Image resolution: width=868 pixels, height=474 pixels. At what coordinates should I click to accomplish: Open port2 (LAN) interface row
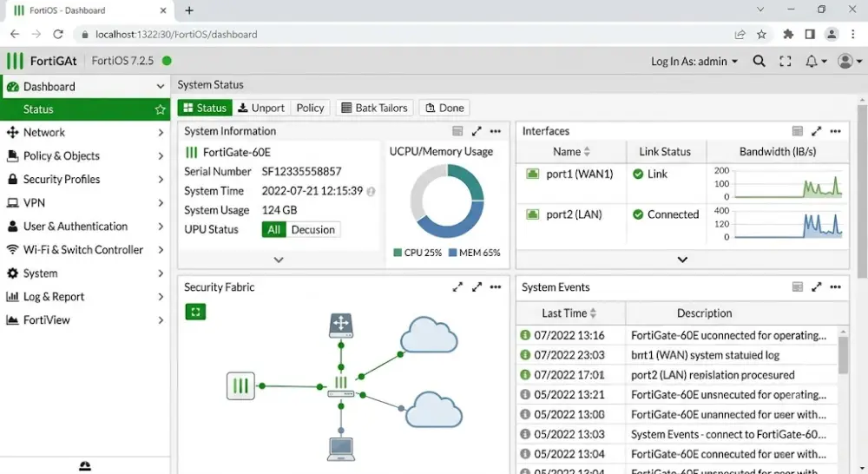click(682, 224)
